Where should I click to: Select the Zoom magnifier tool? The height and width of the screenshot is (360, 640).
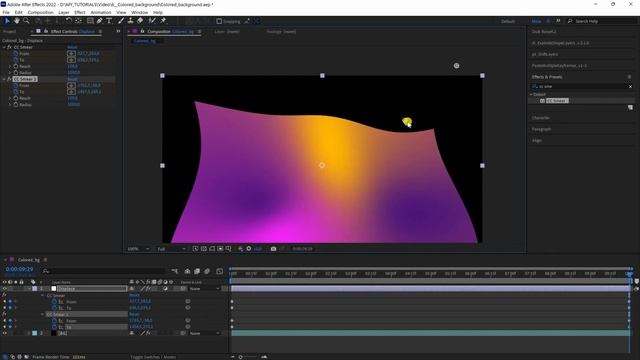tap(26, 21)
